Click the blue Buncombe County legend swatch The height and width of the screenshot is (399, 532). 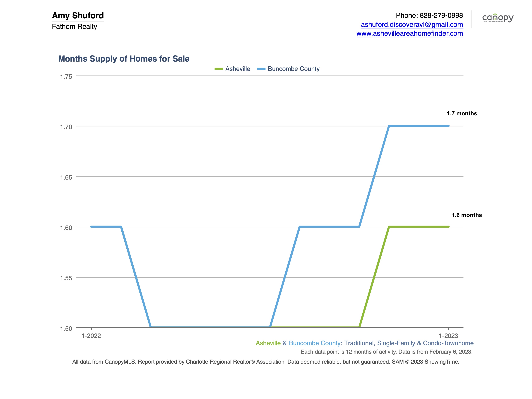pyautogui.click(x=261, y=69)
